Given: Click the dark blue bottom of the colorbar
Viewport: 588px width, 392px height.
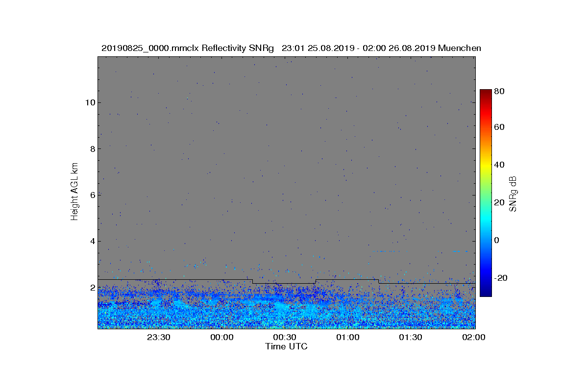Looking at the screenshot, I should [486, 293].
